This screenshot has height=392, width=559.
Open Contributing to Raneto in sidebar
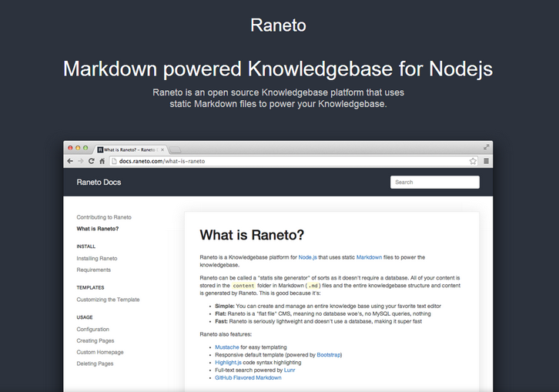click(104, 217)
